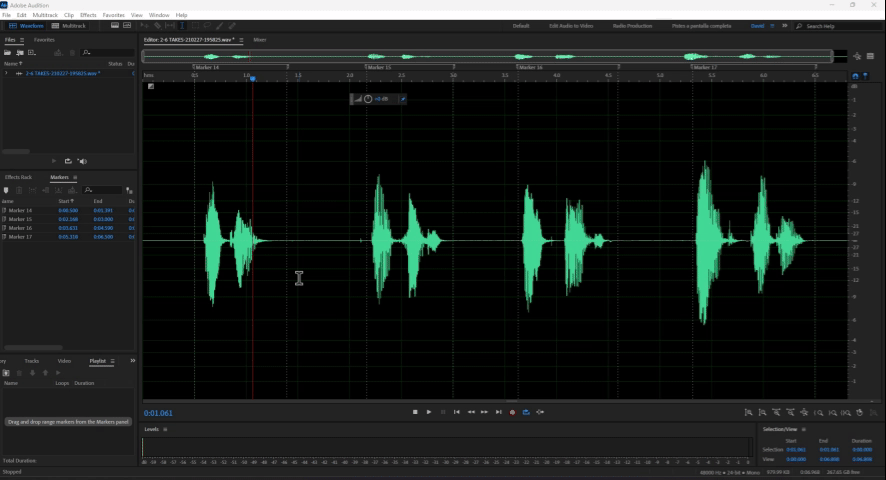886x480 pixels.
Task: Select the Paintbrush Selection tool
Action: click(x=219, y=26)
